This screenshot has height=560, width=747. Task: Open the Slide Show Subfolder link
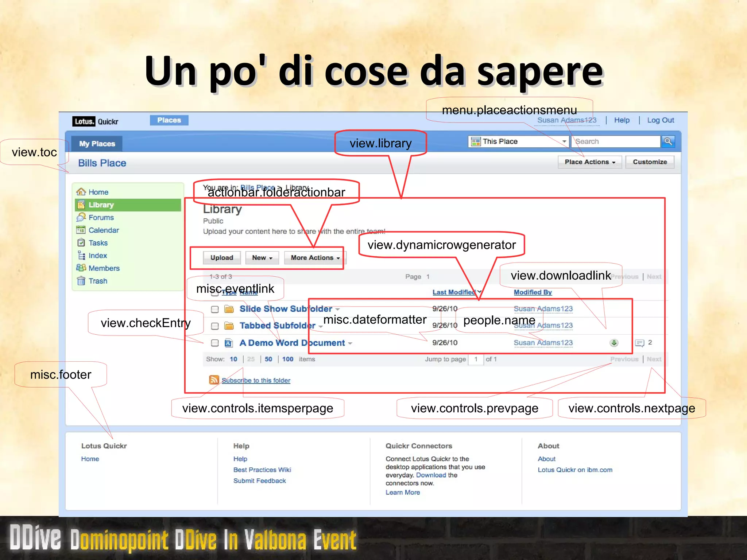(286, 309)
